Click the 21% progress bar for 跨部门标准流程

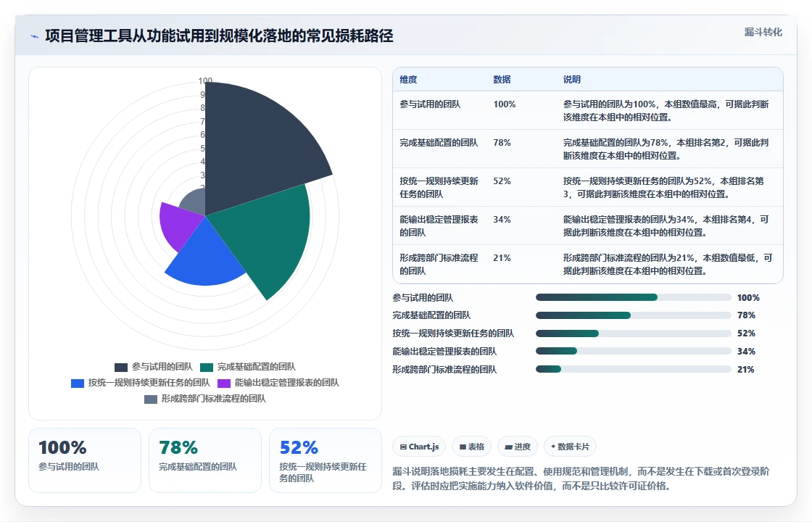click(x=634, y=369)
